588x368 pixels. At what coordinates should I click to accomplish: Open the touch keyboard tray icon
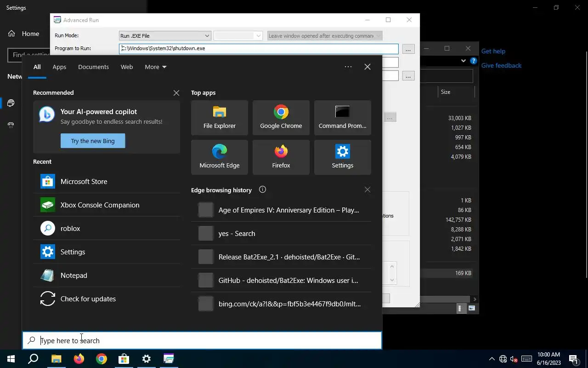(527, 359)
